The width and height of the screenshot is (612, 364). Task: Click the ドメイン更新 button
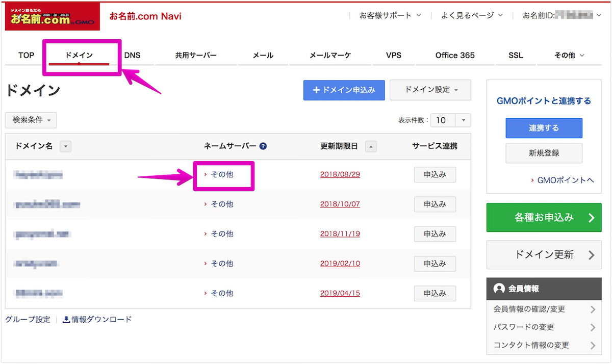tap(544, 255)
